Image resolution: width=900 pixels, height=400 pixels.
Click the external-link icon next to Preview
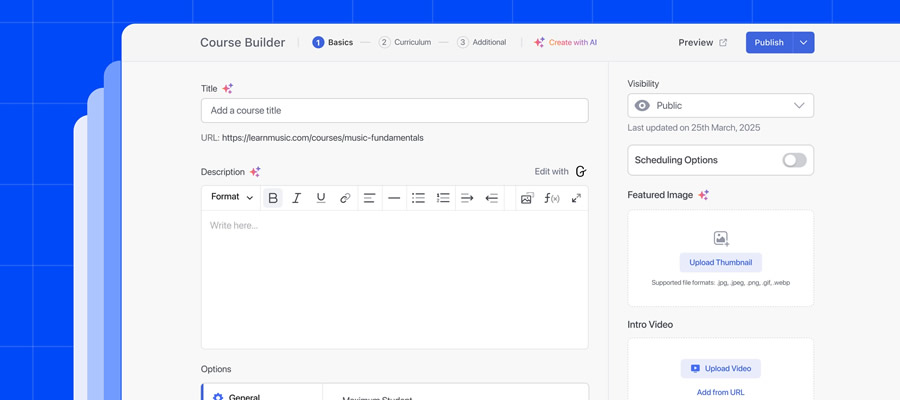(x=723, y=42)
